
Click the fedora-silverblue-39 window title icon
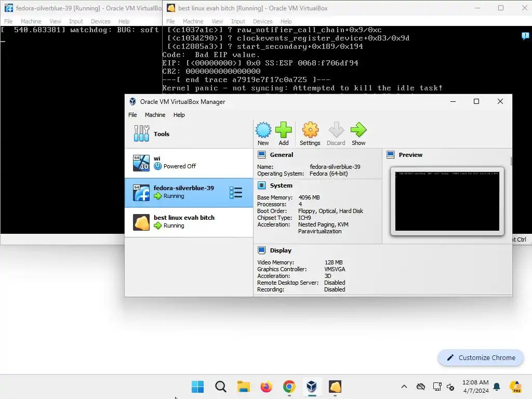point(8,8)
